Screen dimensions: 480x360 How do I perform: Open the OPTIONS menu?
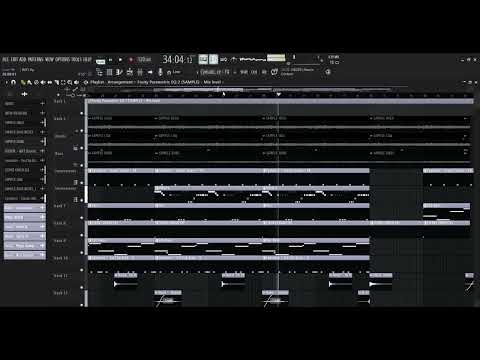tap(63, 60)
